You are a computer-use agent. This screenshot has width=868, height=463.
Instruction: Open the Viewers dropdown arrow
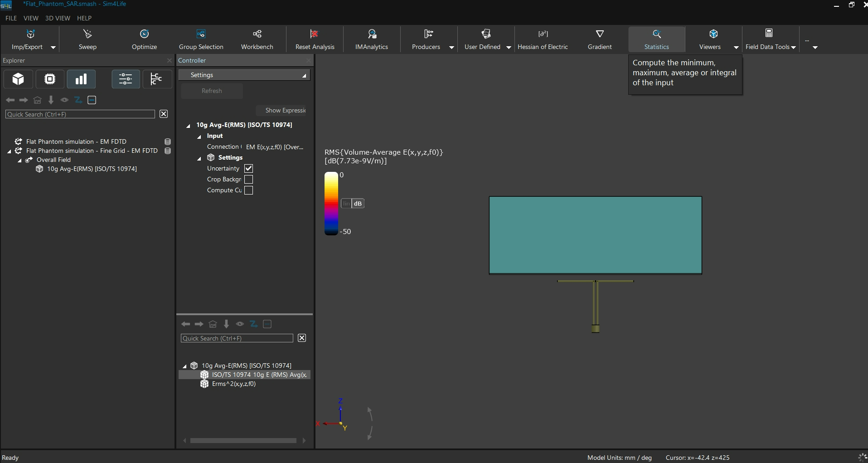[736, 47]
